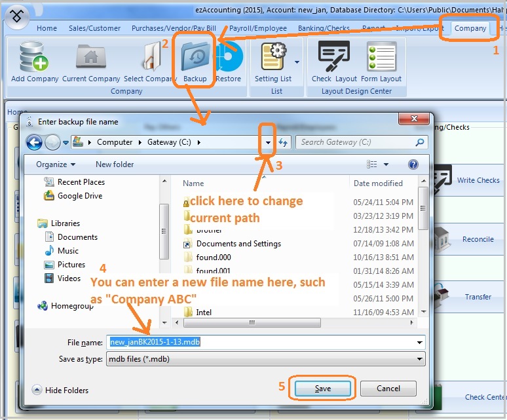Click the help question mark icon

pos(413,164)
